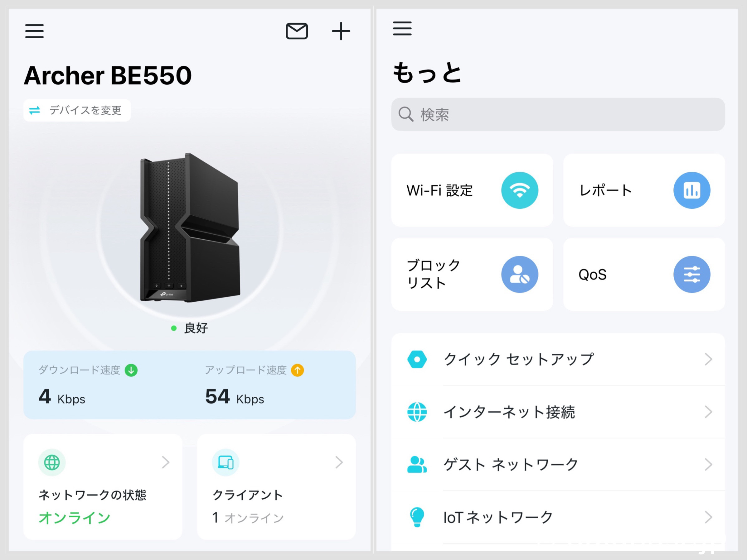Screen dimensions: 747x560
Task: Tap the plus add-device icon
Action: coord(341,31)
